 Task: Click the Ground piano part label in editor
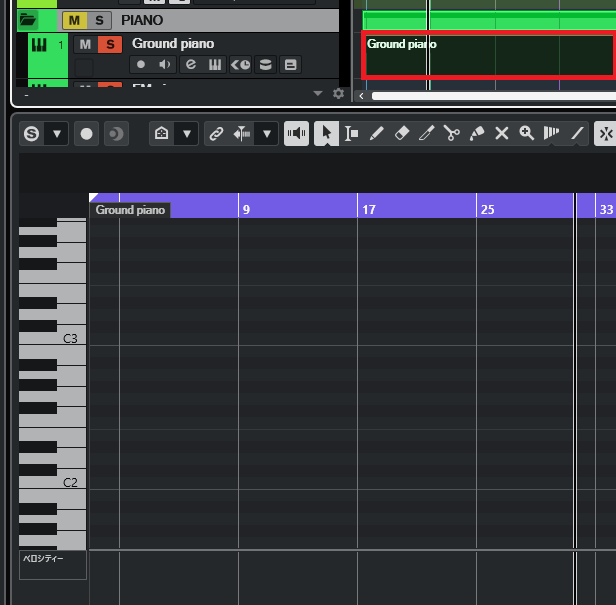(x=130, y=210)
